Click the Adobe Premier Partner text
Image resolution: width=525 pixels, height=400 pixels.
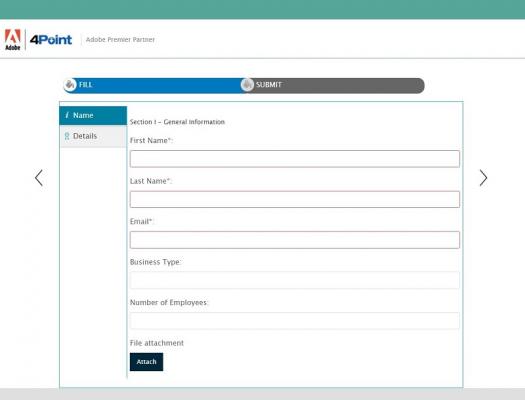click(x=120, y=39)
